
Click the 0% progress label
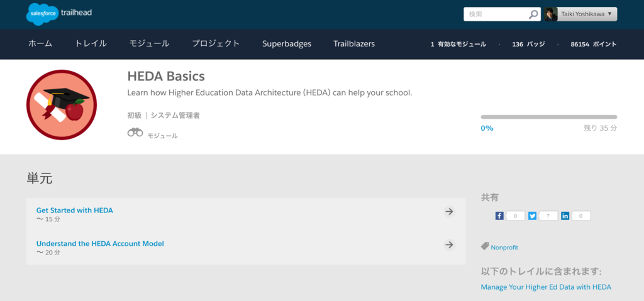click(487, 128)
